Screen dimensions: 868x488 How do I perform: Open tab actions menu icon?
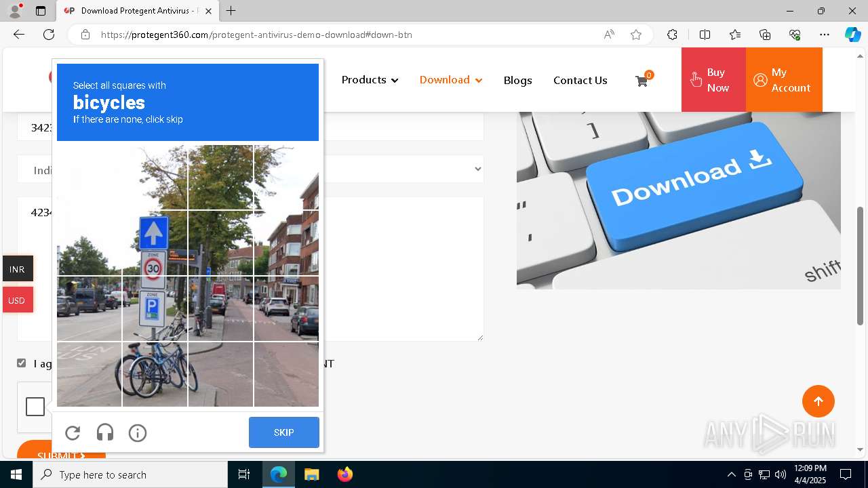point(41,11)
